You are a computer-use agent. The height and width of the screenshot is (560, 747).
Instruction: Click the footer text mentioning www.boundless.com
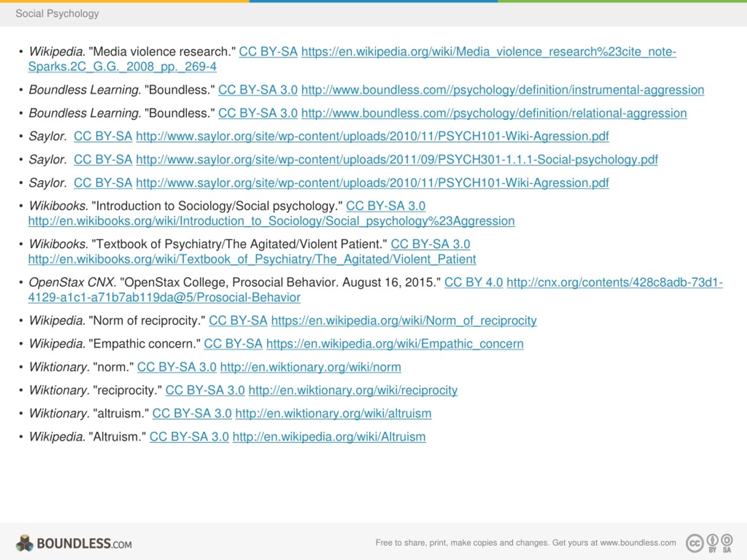(526, 543)
